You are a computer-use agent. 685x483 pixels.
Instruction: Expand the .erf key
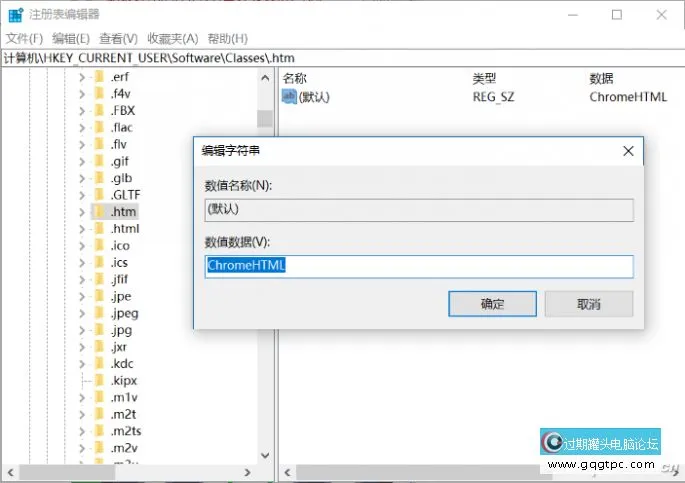[x=82, y=77]
